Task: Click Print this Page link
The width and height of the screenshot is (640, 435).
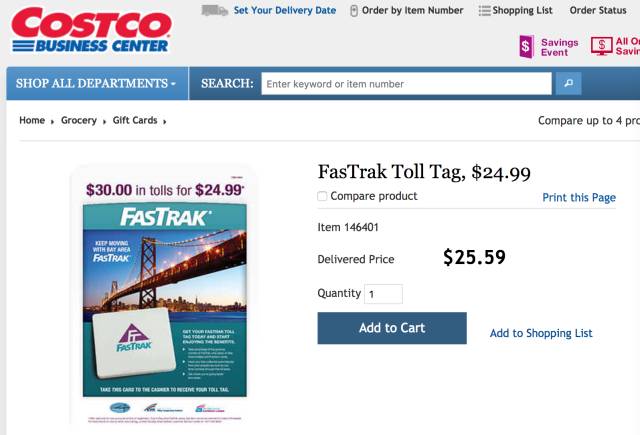Action: tap(579, 198)
